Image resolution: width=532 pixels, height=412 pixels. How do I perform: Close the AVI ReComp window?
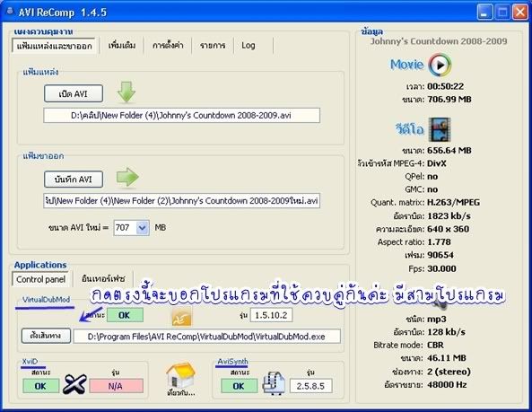click(519, 13)
